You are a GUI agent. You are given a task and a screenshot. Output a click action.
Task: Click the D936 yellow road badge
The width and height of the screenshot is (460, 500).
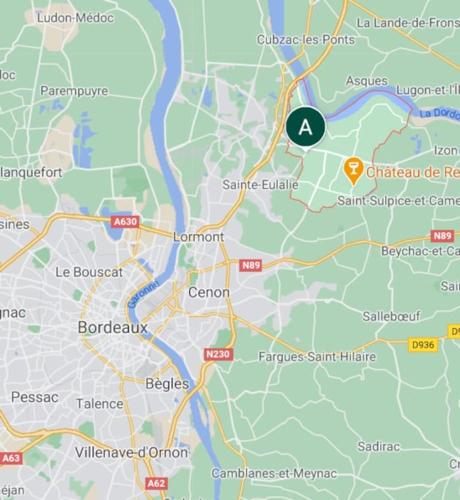[x=423, y=344]
